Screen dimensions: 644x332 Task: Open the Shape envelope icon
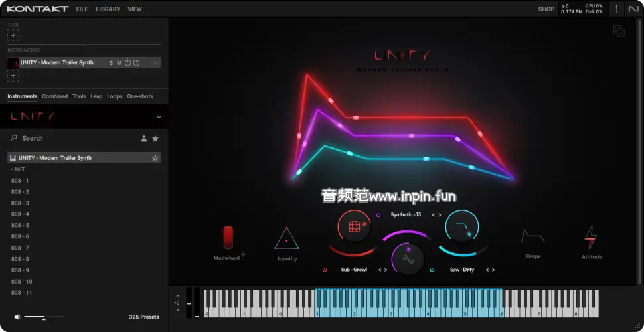(532, 236)
